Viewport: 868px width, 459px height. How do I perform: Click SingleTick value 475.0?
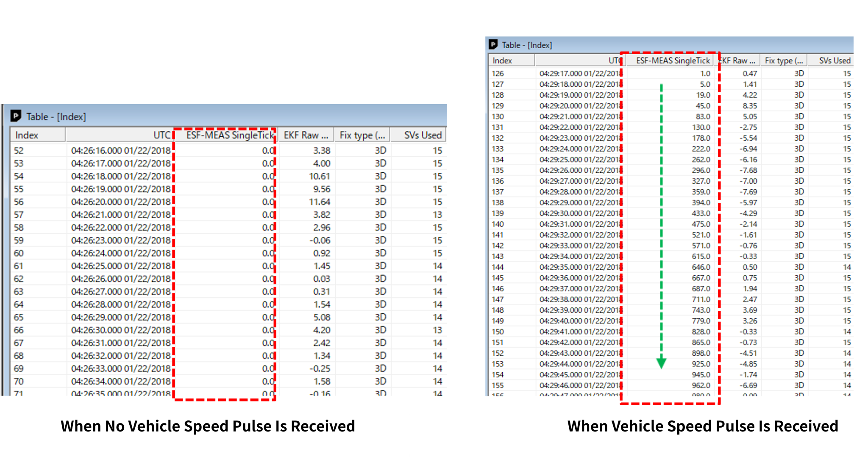pos(701,224)
